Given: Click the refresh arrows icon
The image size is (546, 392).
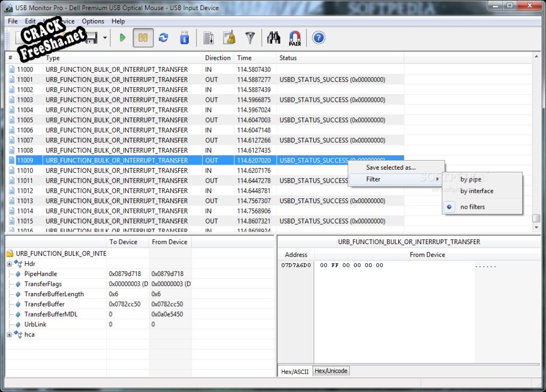Looking at the screenshot, I should point(163,38).
